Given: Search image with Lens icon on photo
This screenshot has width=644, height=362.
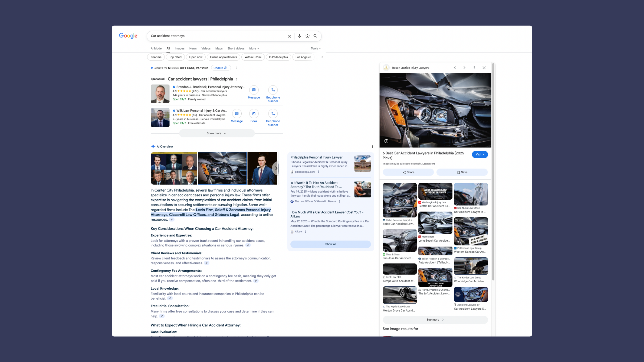Looking at the screenshot, I should click(x=386, y=141).
